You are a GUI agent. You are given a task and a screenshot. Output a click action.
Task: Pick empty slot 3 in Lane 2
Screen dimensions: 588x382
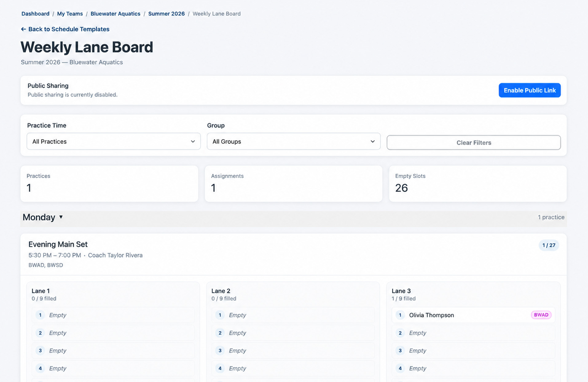tap(293, 351)
